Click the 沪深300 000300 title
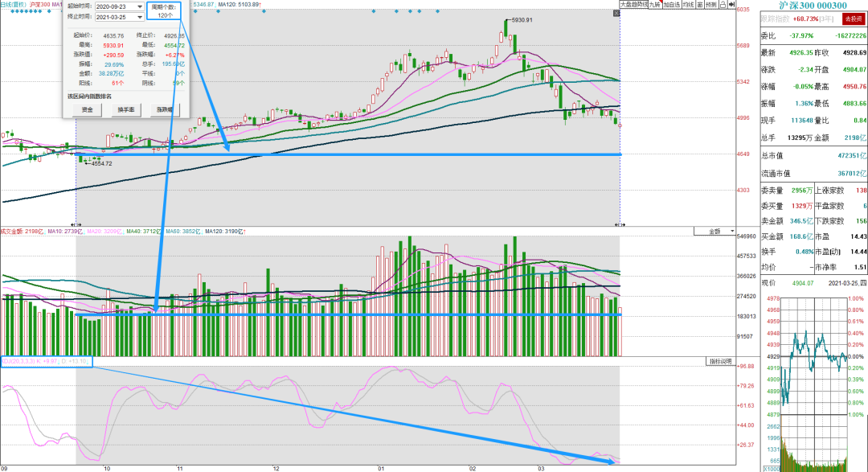868x472 pixels. pyautogui.click(x=813, y=6)
